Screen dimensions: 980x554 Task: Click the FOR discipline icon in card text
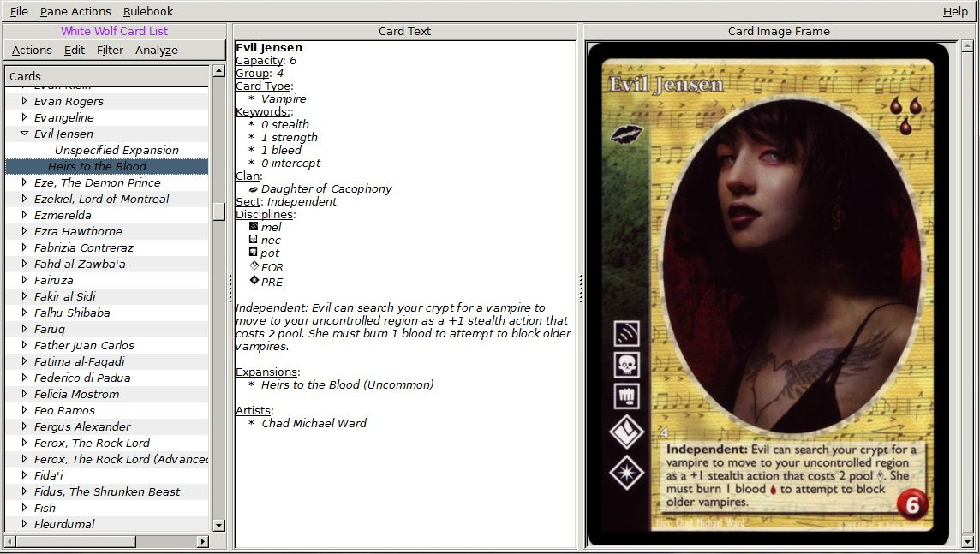click(x=254, y=265)
